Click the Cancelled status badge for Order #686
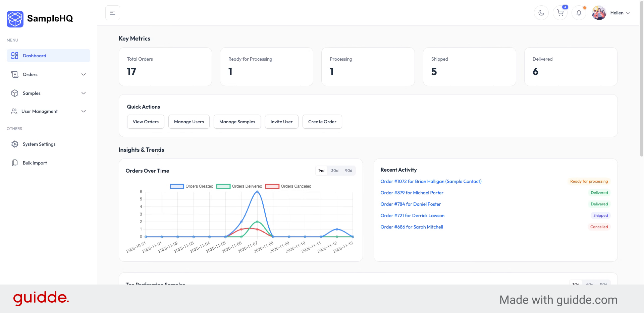This screenshot has width=644, height=313. 599,227
